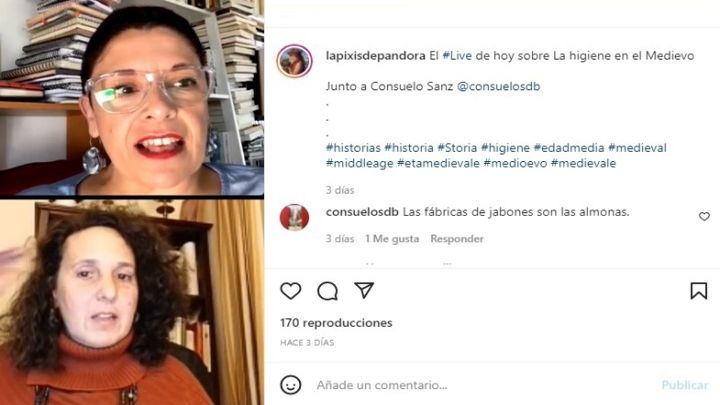Open comments with the speech bubble icon
The image size is (720, 405).
[327, 291]
